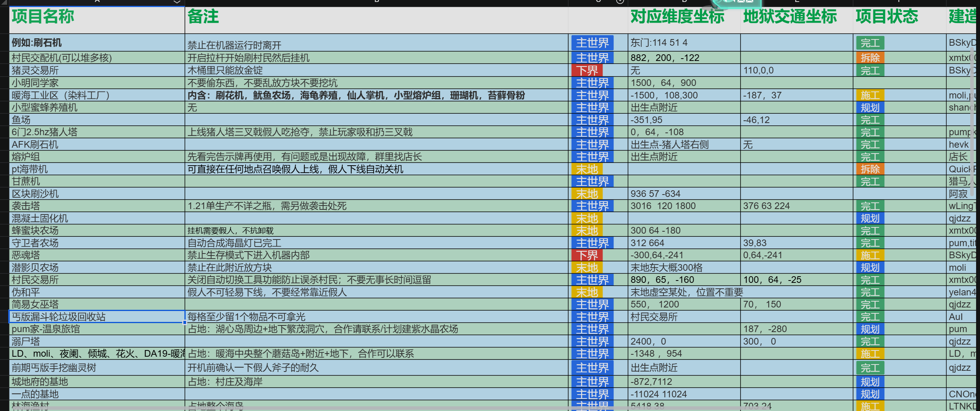The width and height of the screenshot is (980, 411).
Task: Click the 袭击塔 project cell
Action: coord(97,206)
